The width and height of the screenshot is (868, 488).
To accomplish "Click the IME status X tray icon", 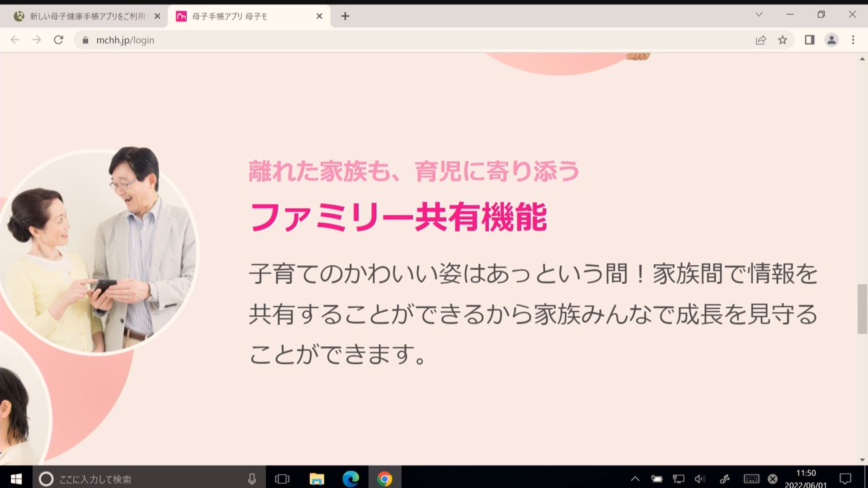I will pyautogui.click(x=773, y=479).
